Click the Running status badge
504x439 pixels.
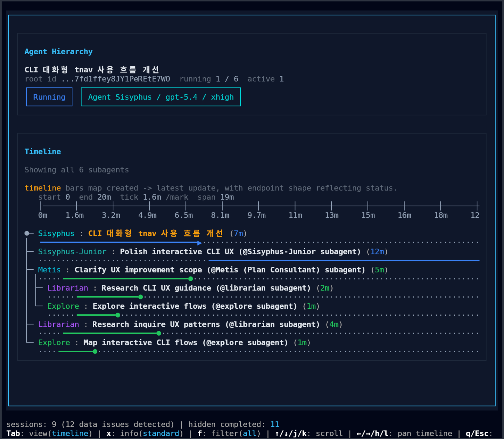pyautogui.click(x=49, y=97)
